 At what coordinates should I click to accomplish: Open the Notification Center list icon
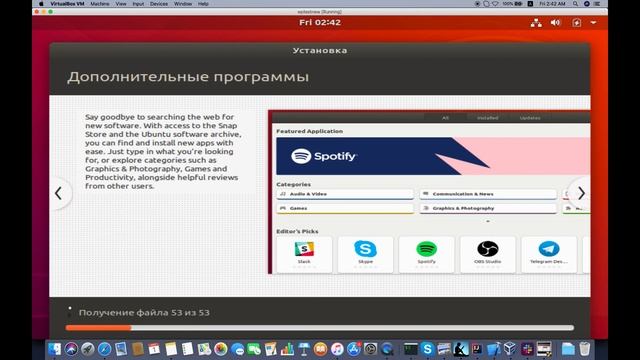tap(597, 4)
